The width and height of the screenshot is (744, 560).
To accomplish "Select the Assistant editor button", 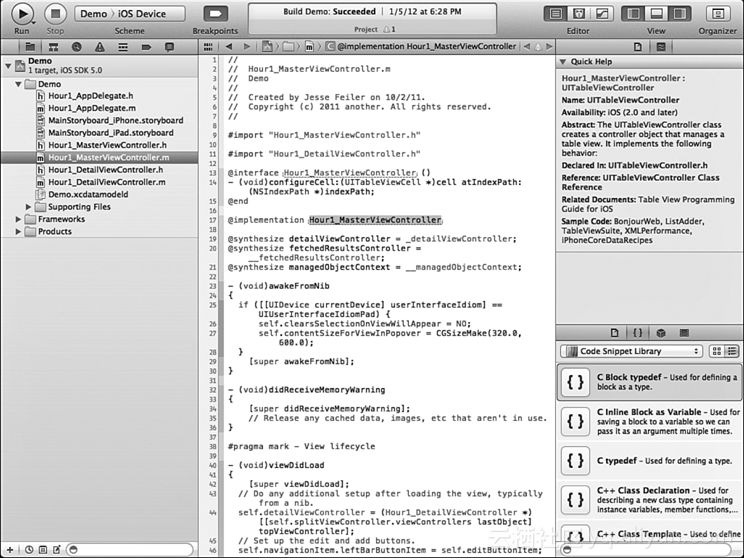I will (x=579, y=14).
